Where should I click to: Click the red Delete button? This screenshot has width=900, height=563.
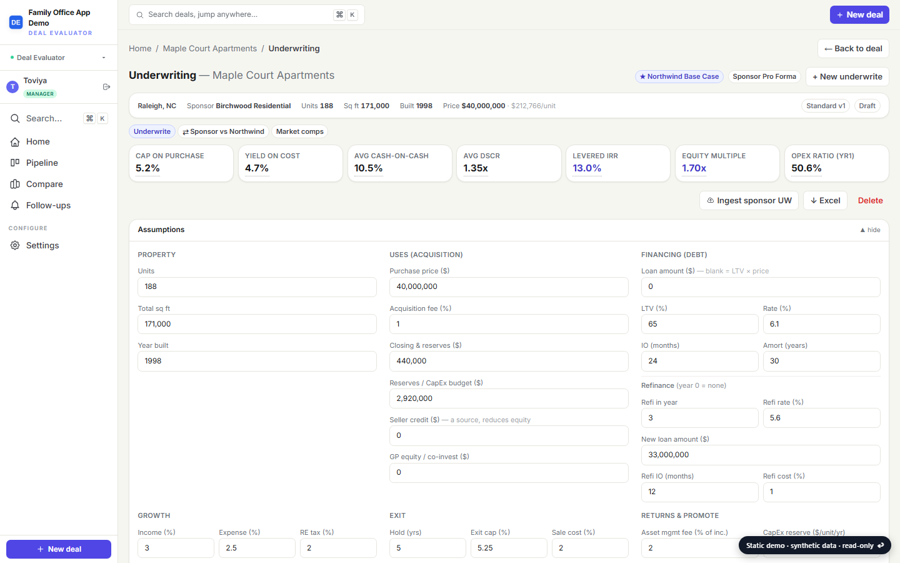[x=870, y=200]
